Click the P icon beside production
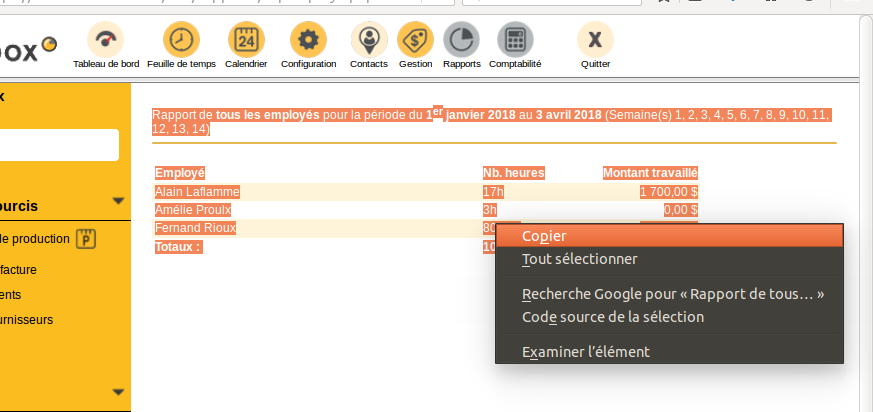873x412 pixels. (89, 239)
